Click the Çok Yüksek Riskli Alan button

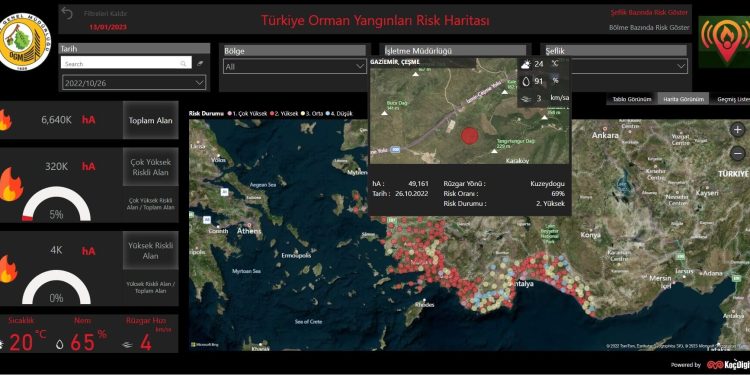pyautogui.click(x=150, y=167)
